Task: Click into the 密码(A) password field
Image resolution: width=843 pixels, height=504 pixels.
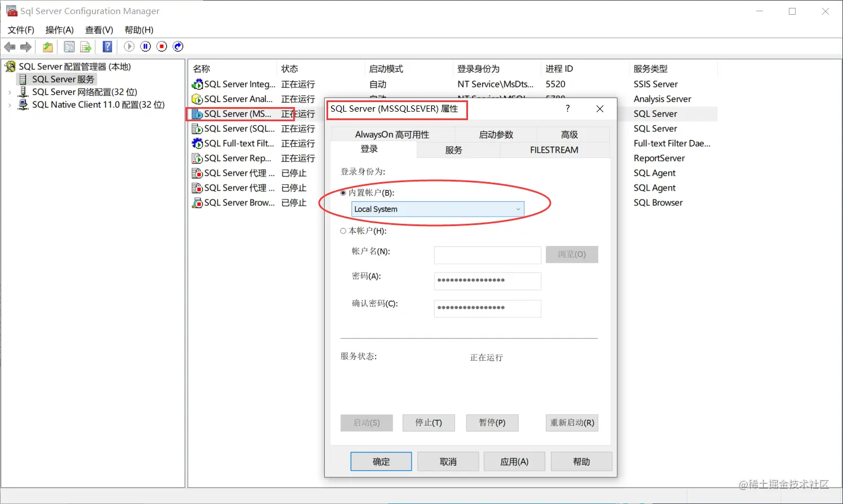Action: pyautogui.click(x=488, y=281)
